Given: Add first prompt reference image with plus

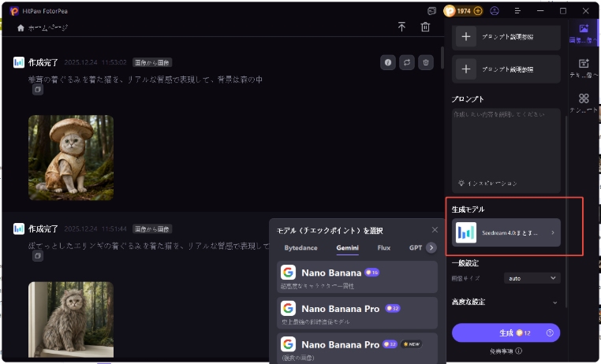Looking at the screenshot, I should [466, 37].
